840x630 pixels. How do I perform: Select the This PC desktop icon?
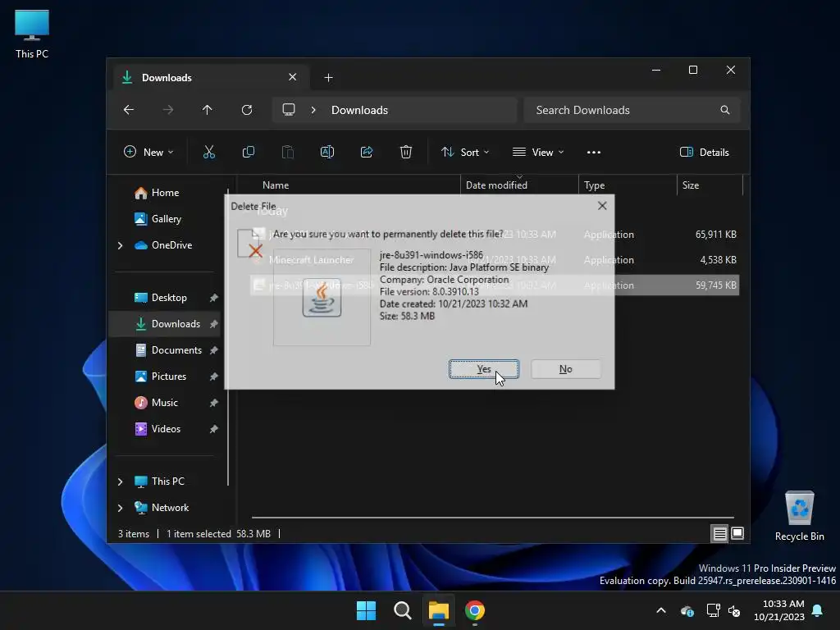coord(32,34)
